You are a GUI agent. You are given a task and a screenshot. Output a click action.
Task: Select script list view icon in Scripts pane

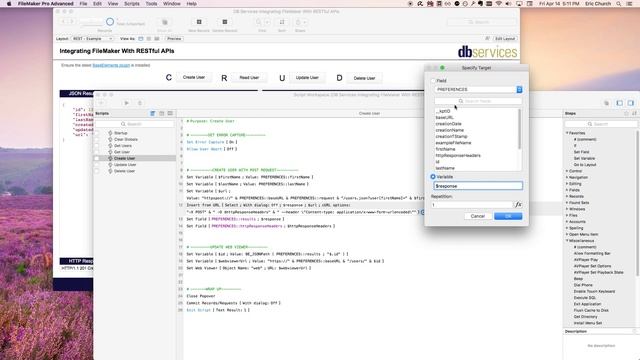click(x=153, y=113)
